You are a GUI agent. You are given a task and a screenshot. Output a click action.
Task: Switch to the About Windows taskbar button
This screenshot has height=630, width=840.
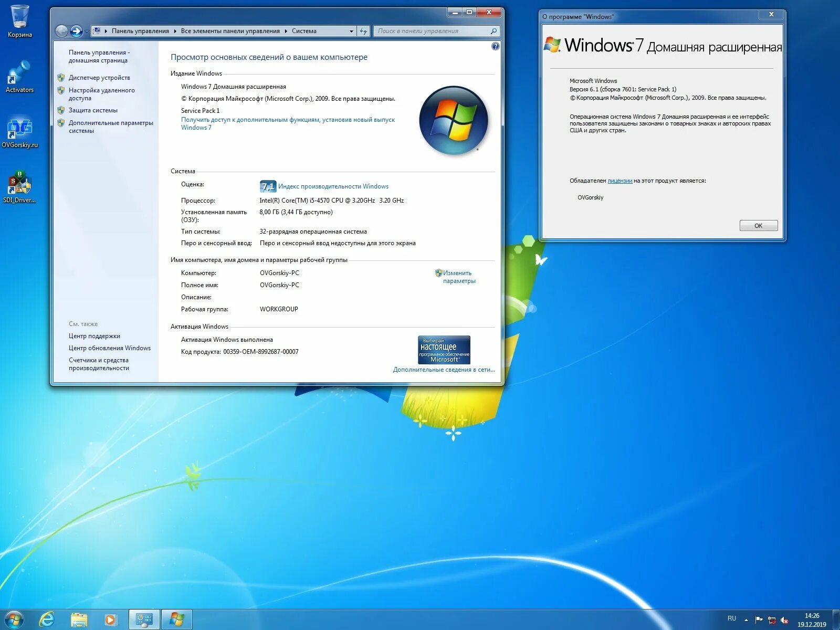click(177, 619)
